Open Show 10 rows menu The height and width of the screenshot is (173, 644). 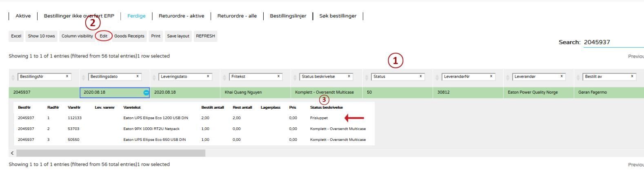(x=41, y=36)
